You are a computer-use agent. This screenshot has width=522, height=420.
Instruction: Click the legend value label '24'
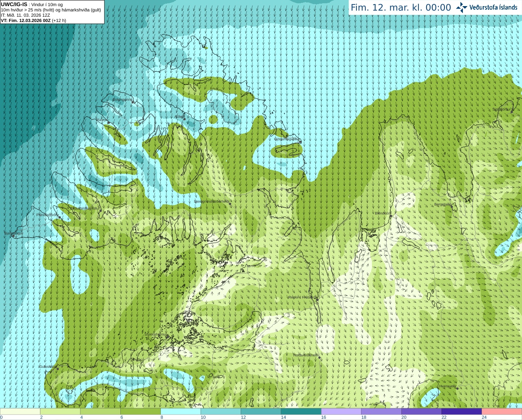pos(484,417)
